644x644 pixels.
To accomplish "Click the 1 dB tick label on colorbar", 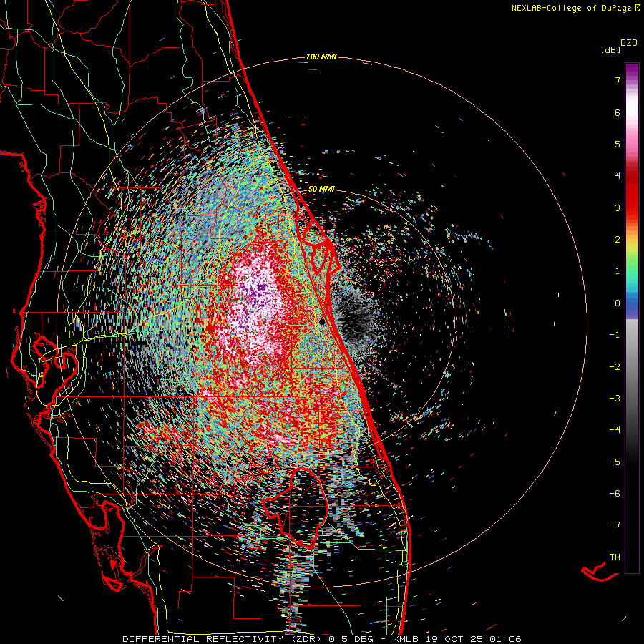I will click(x=618, y=271).
